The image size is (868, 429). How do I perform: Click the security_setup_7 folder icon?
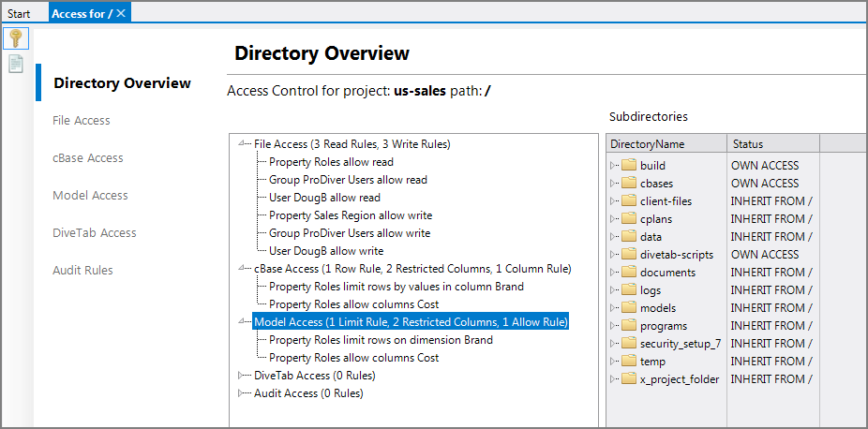pos(628,344)
